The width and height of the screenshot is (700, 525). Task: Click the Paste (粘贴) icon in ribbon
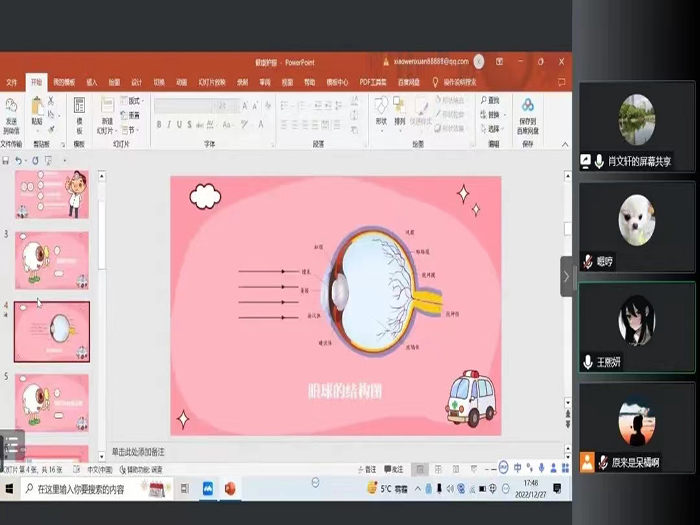tap(37, 108)
